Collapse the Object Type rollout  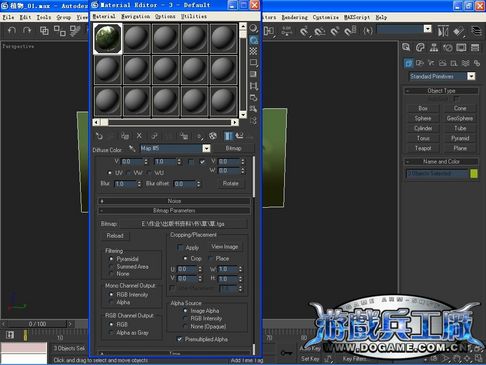pyautogui.click(x=441, y=91)
